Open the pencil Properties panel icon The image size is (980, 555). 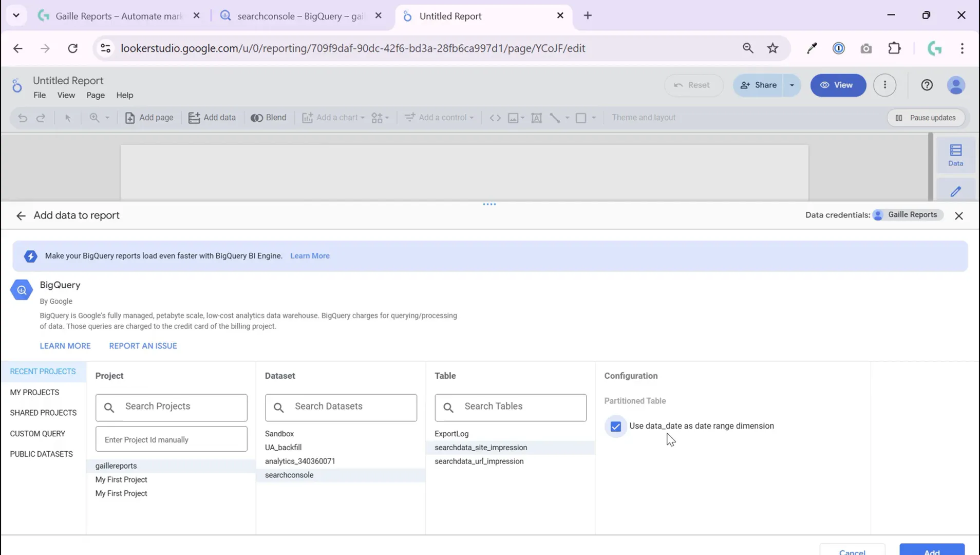pyautogui.click(x=955, y=191)
